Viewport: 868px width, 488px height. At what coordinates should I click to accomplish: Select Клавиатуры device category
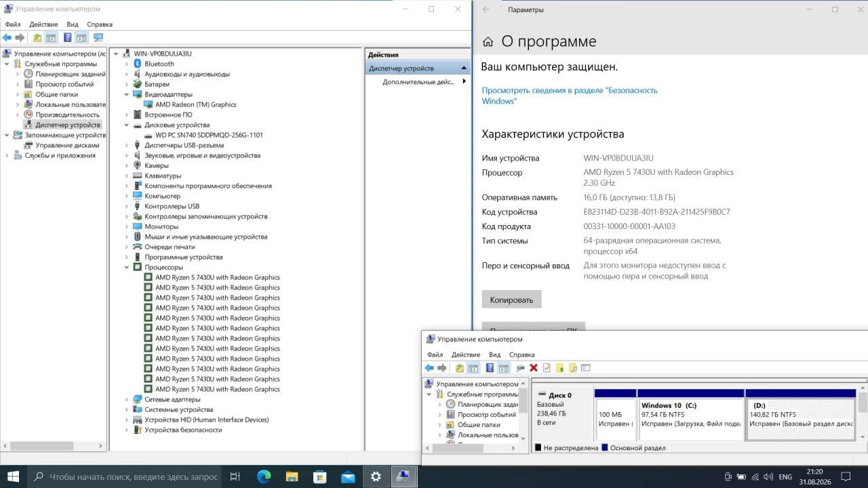(x=163, y=176)
